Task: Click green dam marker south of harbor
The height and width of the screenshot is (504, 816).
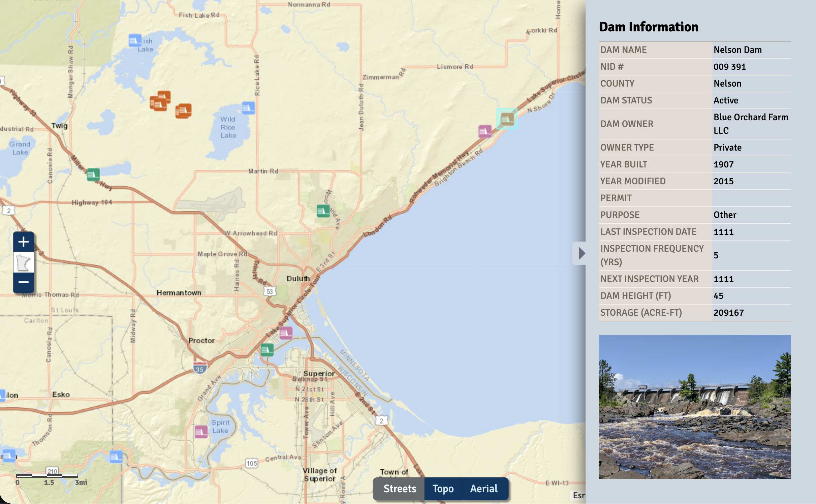Action: (267, 350)
